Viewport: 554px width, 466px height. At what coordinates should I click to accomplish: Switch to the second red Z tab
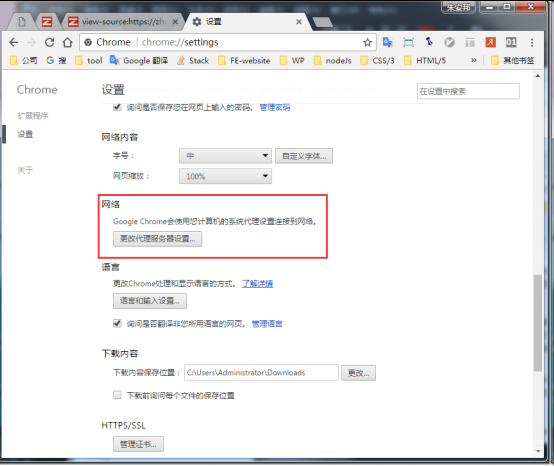tap(47, 22)
